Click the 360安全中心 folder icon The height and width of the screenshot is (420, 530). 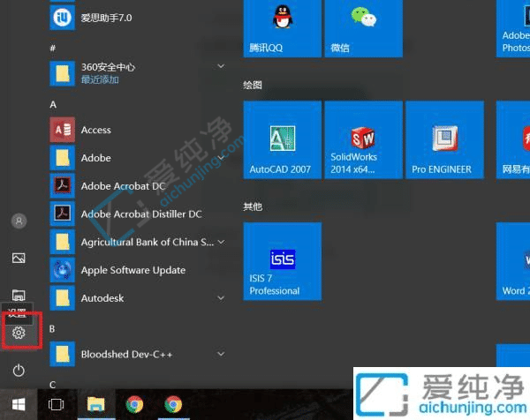click(62, 73)
